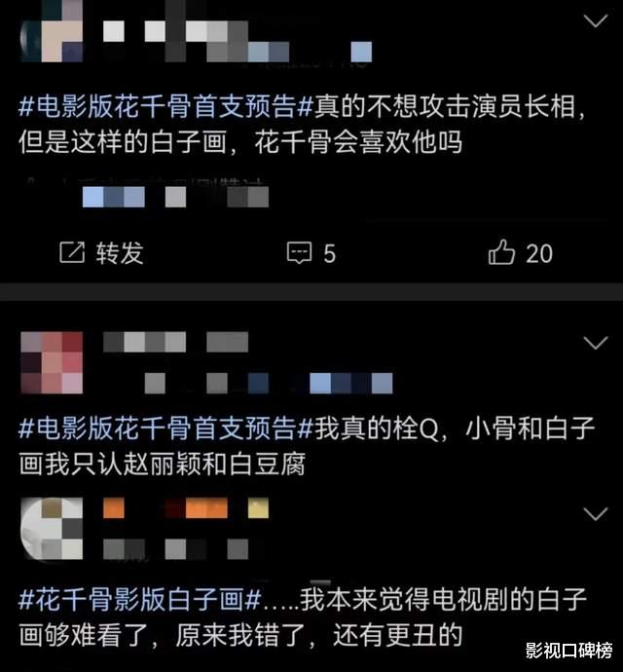The width and height of the screenshot is (623, 672).
Task: Tap the 转发 label
Action: [120, 253]
